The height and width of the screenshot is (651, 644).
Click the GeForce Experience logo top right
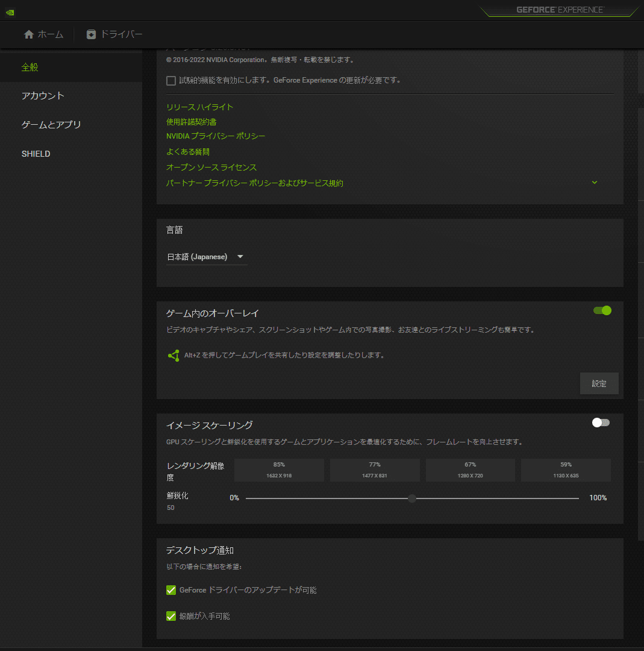coord(560,10)
